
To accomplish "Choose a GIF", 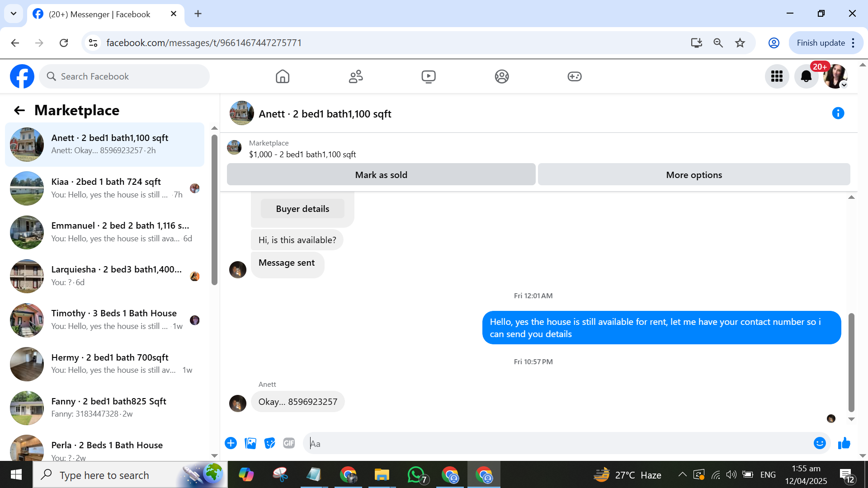I will click(289, 443).
